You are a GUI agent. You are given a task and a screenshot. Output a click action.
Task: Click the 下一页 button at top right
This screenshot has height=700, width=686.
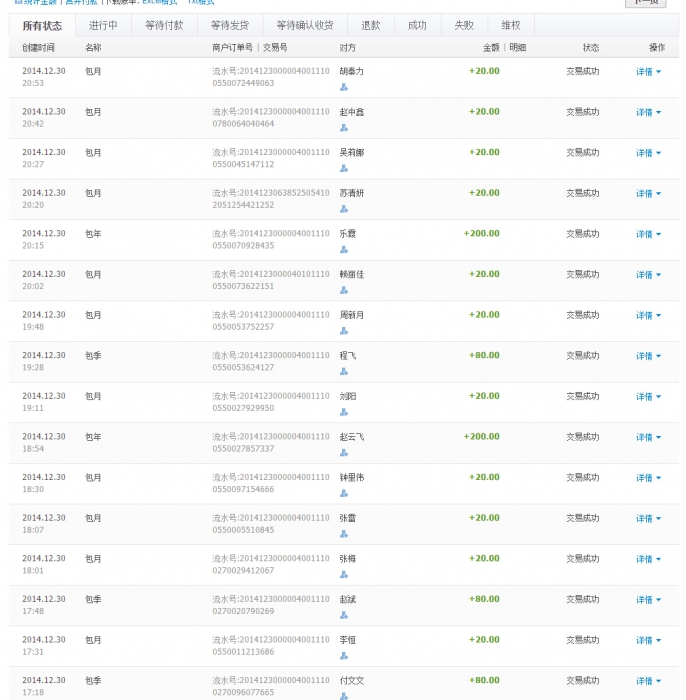(x=644, y=3)
